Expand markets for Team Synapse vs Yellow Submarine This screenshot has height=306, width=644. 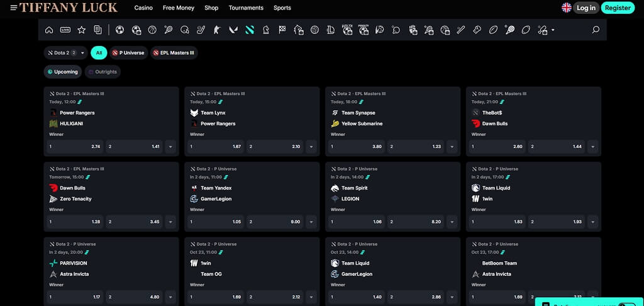tap(452, 147)
